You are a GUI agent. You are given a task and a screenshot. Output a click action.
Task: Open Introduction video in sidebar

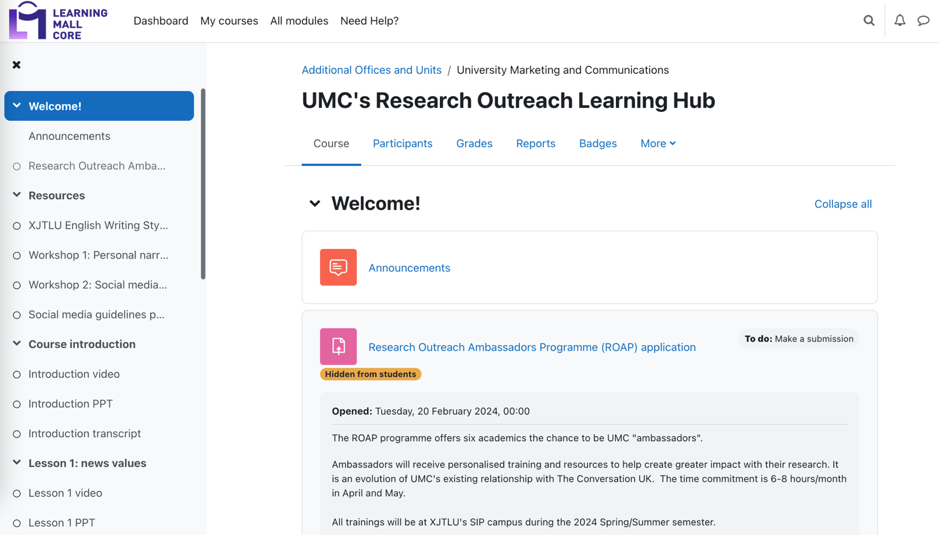[x=74, y=374]
